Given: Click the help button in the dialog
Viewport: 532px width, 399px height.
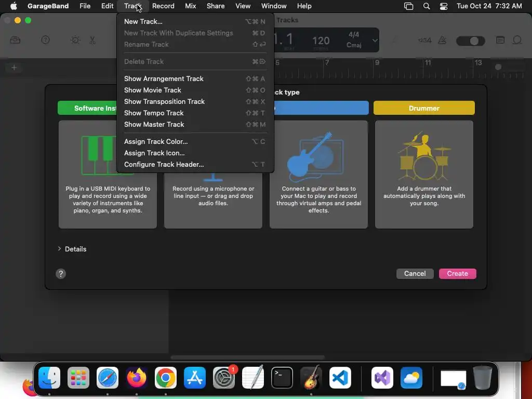Looking at the screenshot, I should [x=61, y=274].
